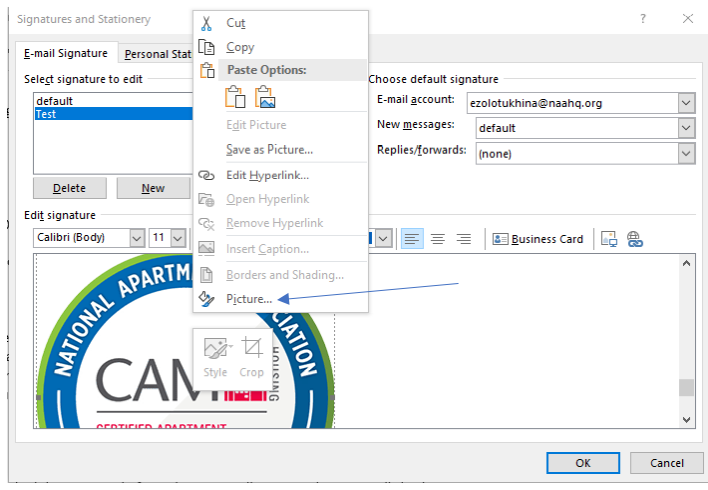Confirm the dialog with OK

click(x=583, y=463)
